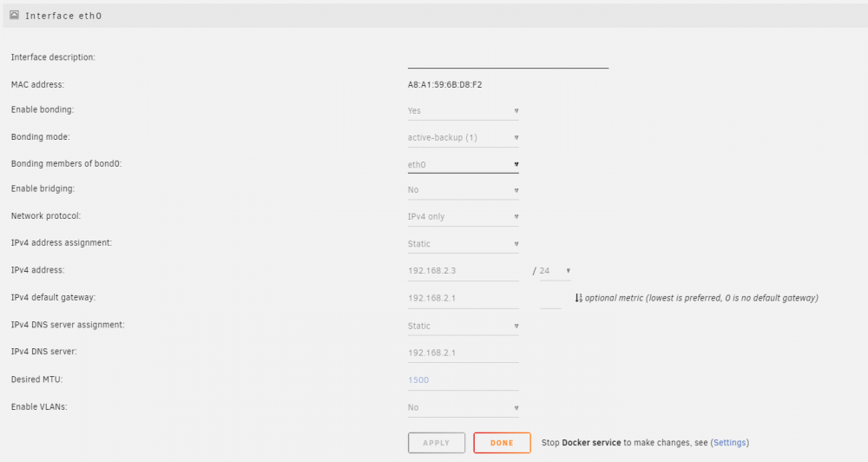Focus the Interface description input field
The width and height of the screenshot is (868, 462).
pos(508,60)
